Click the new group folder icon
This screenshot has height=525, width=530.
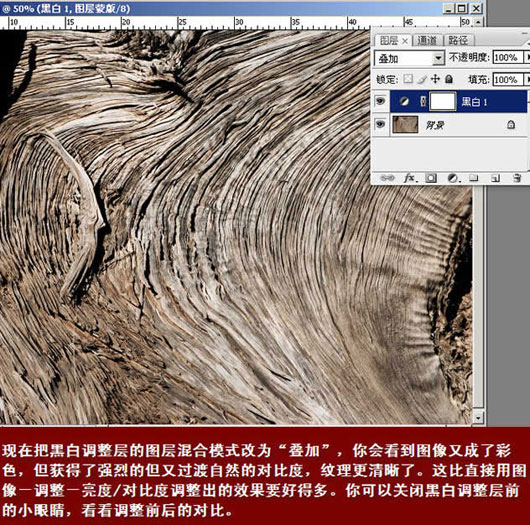[474, 178]
